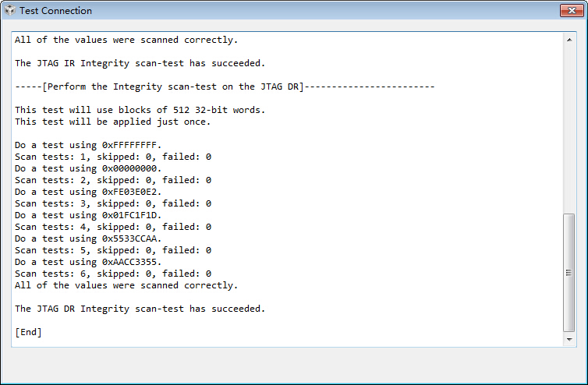
Task: Click the empty scrollbar track above the thumb
Action: 569,125
